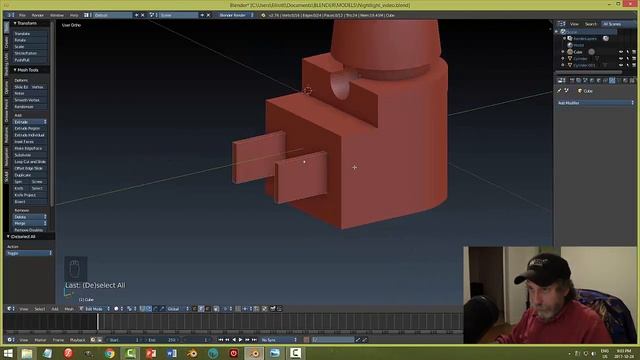Open the Delete dropdown in Remove section
The image size is (640, 360).
[x=30, y=217]
